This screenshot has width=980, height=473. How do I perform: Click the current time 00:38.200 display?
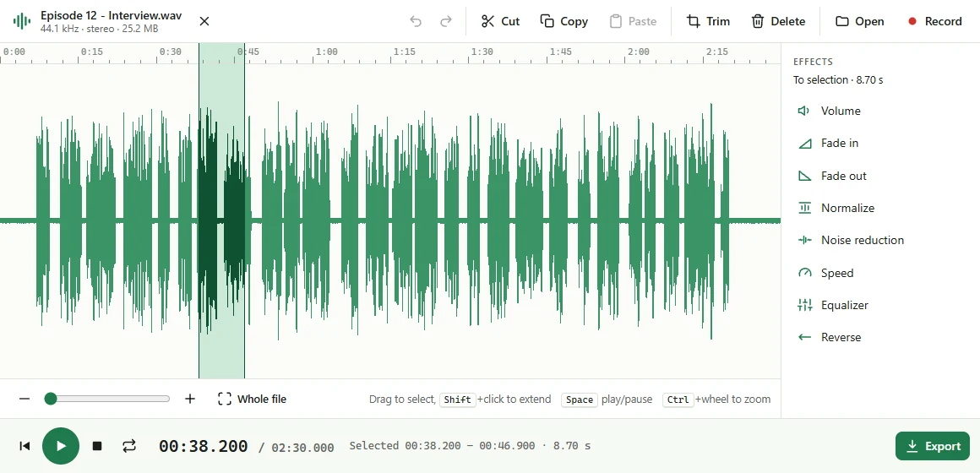[x=203, y=446]
